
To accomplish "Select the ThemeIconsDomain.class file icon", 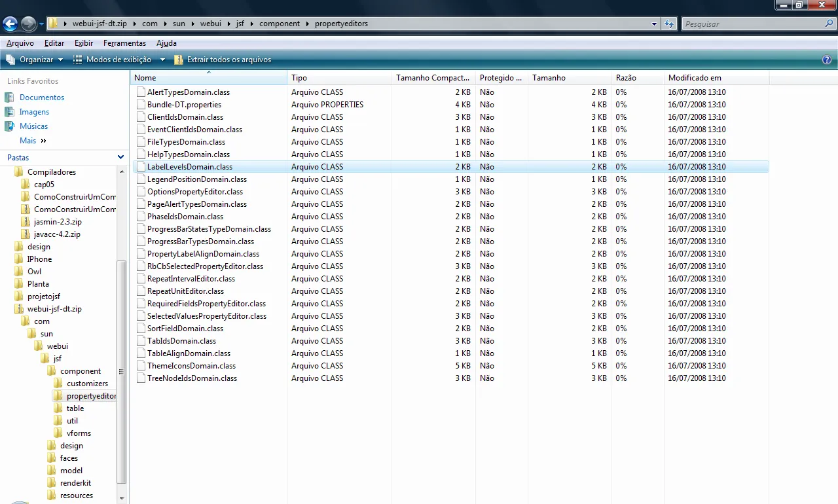I will click(140, 366).
